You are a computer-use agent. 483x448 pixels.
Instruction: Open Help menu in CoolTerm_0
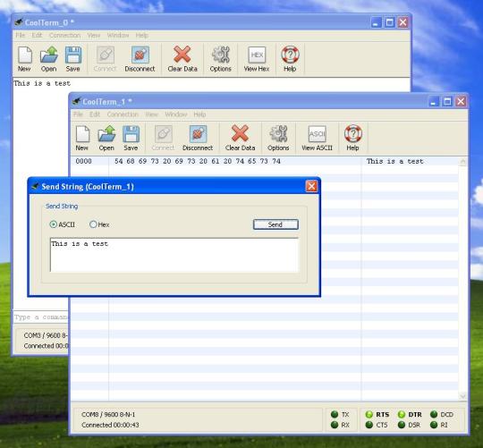pos(142,36)
